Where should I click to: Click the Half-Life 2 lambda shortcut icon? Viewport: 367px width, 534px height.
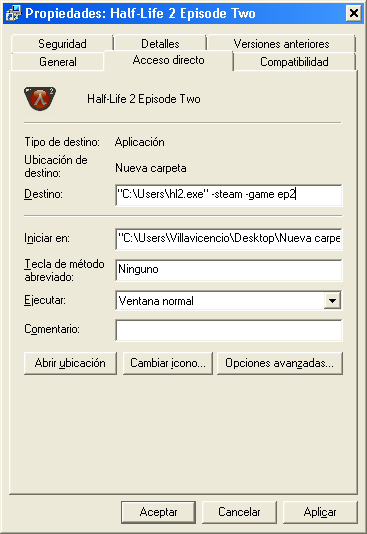click(40, 99)
